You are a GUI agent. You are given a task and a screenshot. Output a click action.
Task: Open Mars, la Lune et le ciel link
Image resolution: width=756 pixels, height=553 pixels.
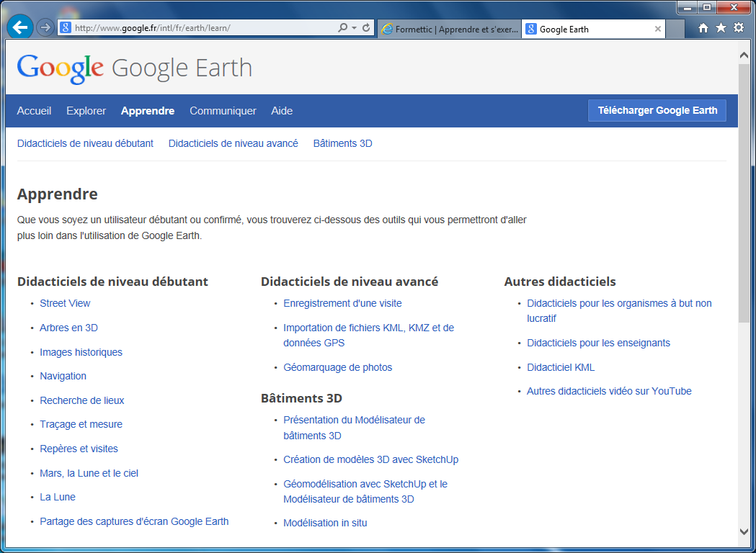(x=89, y=474)
